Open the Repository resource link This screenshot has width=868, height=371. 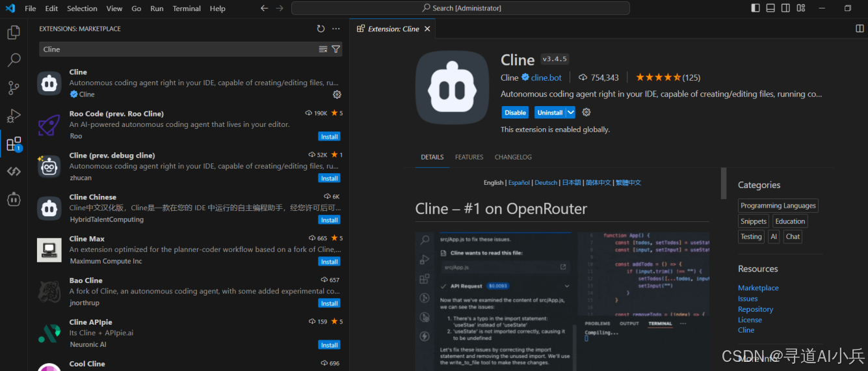(756, 309)
